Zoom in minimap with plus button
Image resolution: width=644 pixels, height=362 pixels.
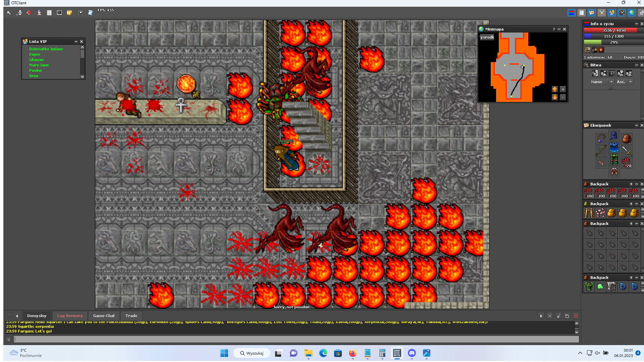[x=563, y=89]
